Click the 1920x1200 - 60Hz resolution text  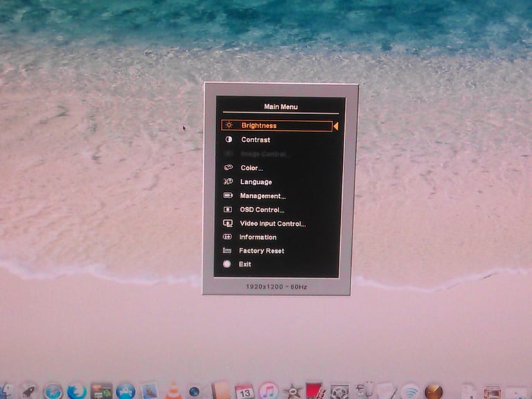(x=276, y=287)
